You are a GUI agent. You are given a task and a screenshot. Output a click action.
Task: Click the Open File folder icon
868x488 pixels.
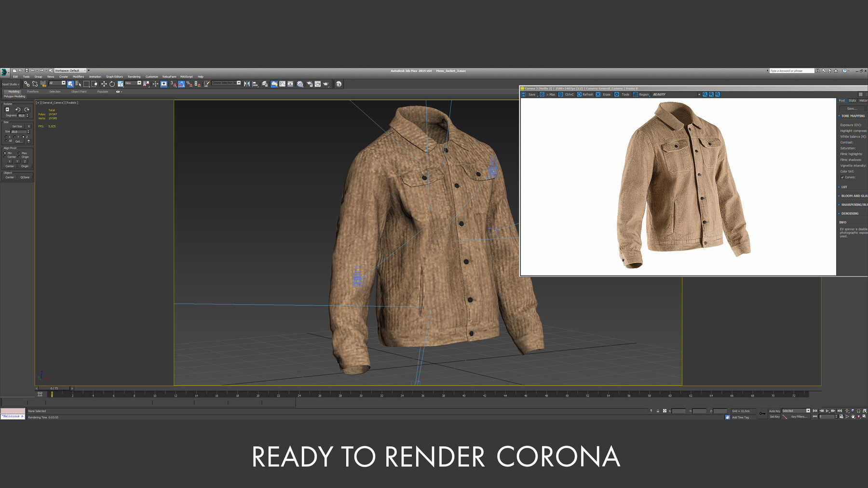pos(20,70)
